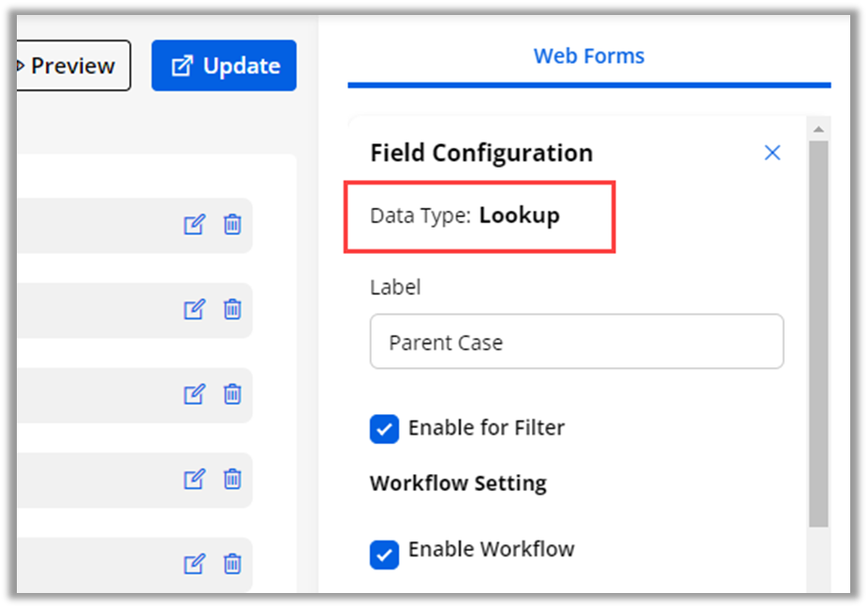Trash the fourth field row
Image resolution: width=868 pixels, height=608 pixels.
point(232,480)
